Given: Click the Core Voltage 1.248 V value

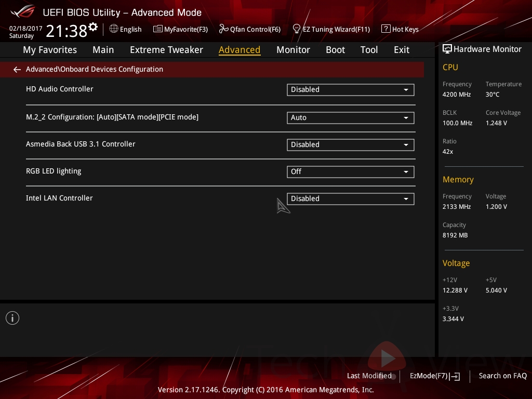Looking at the screenshot, I should click(496, 123).
